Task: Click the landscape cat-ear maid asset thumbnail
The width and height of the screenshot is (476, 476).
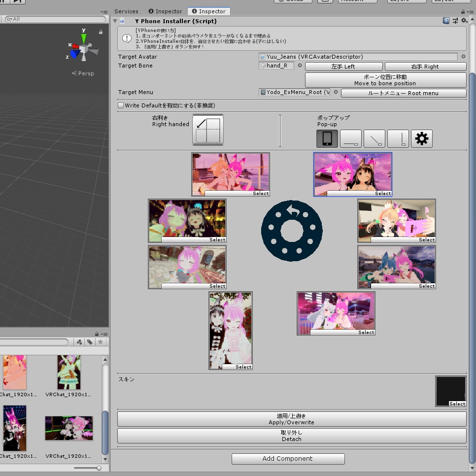Action: coord(69,428)
